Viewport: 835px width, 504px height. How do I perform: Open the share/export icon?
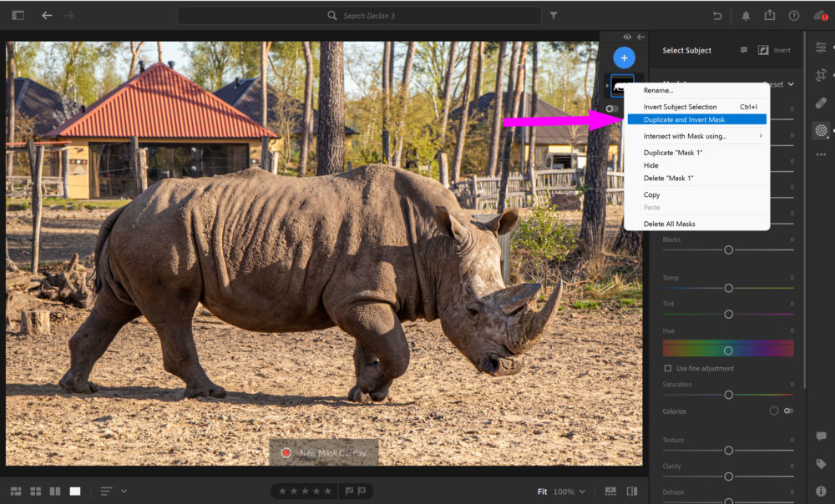click(770, 15)
